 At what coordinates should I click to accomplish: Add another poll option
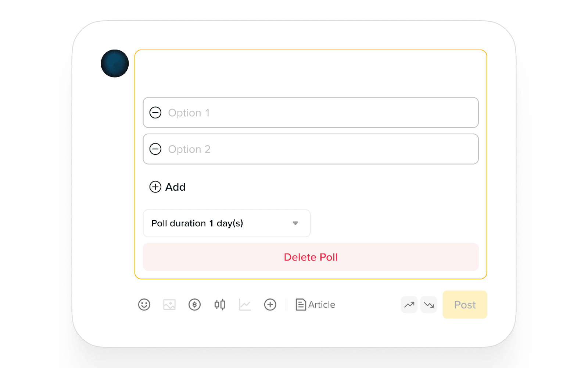tap(168, 187)
